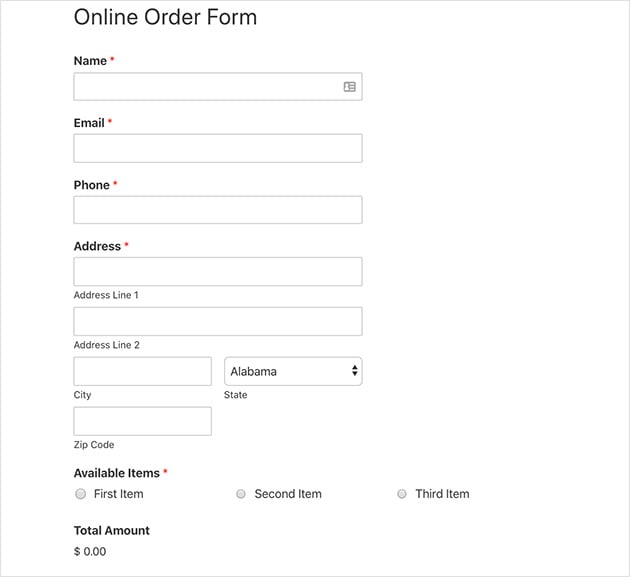Select the Third Item radio button
The image size is (630, 577).
point(402,493)
